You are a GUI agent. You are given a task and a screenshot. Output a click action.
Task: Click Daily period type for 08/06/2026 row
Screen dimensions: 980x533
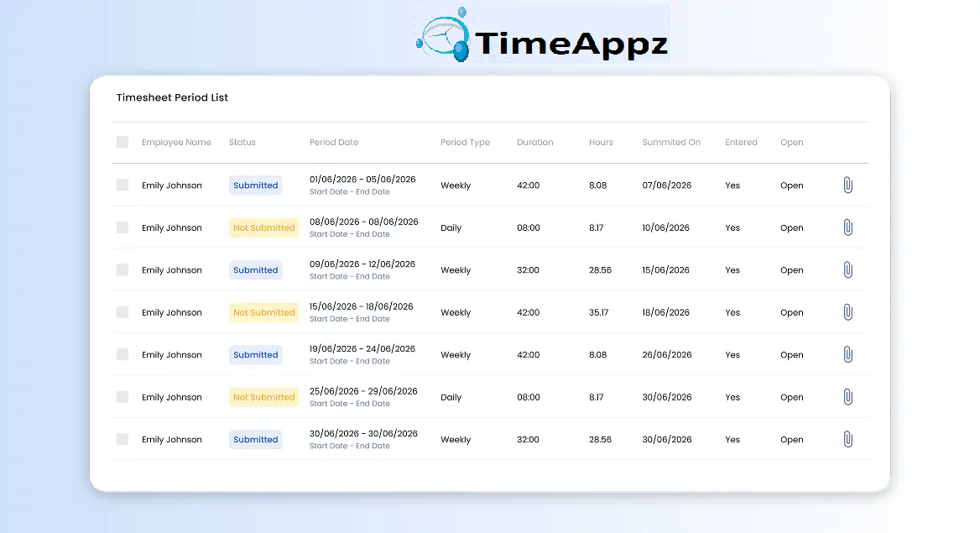(x=451, y=227)
